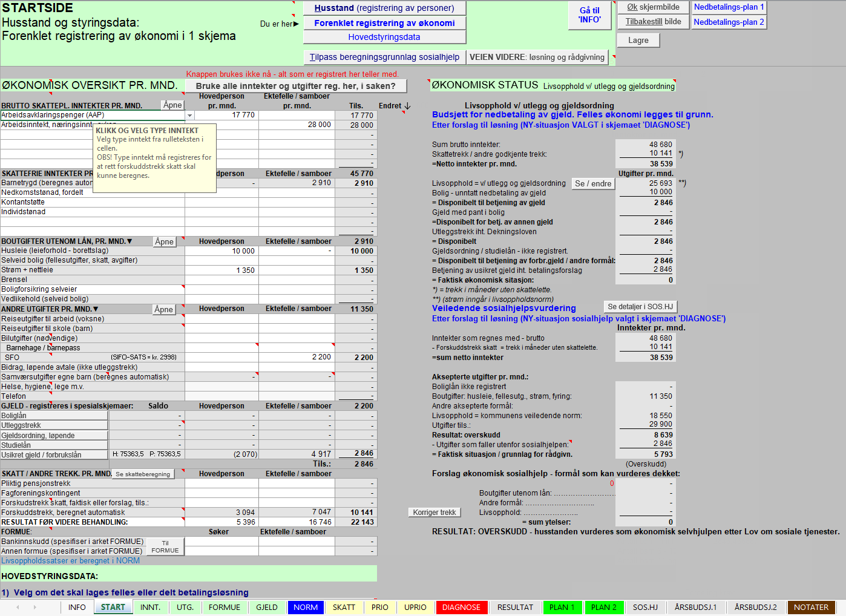Go to the SKATT sheet tab
This screenshot has height=616, width=846.
(x=344, y=607)
